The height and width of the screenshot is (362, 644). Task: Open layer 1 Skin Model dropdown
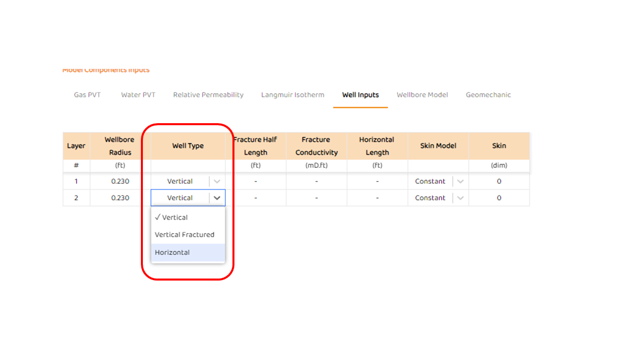[460, 182]
